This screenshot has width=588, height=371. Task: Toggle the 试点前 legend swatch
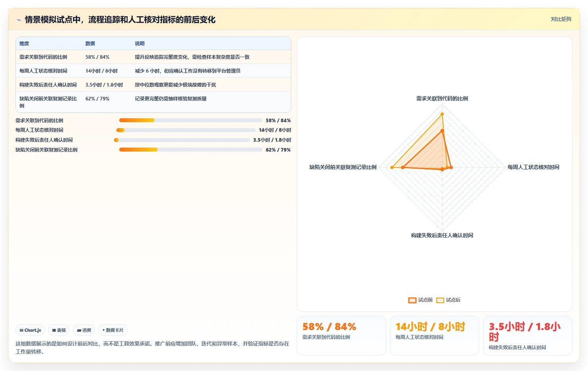(412, 300)
